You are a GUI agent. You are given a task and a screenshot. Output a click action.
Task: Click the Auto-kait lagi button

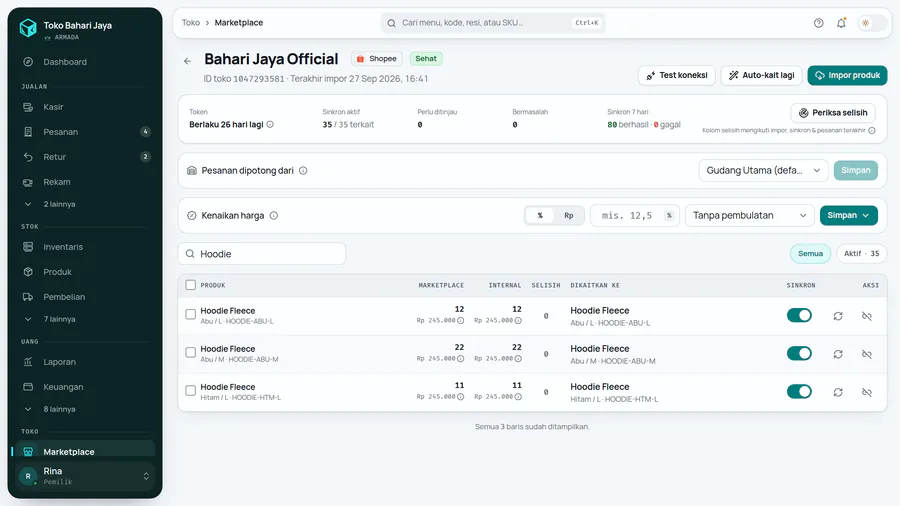(761, 75)
